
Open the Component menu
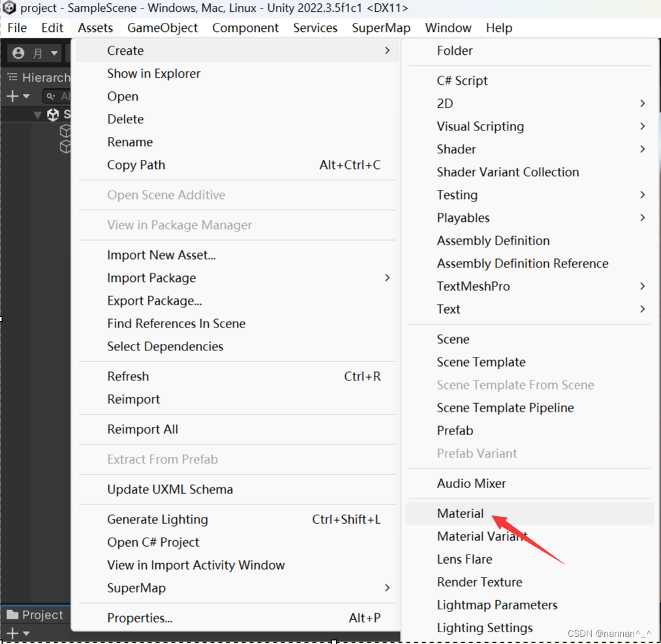(245, 28)
